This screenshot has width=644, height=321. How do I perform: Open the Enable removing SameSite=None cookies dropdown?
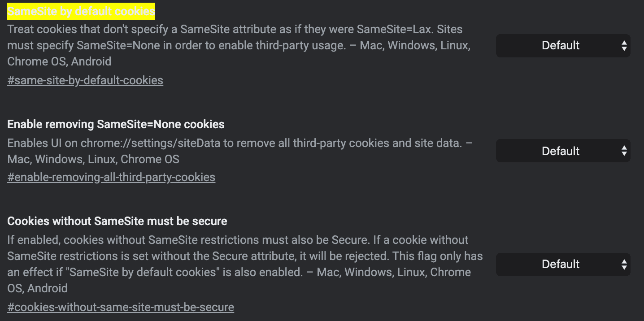(x=563, y=151)
